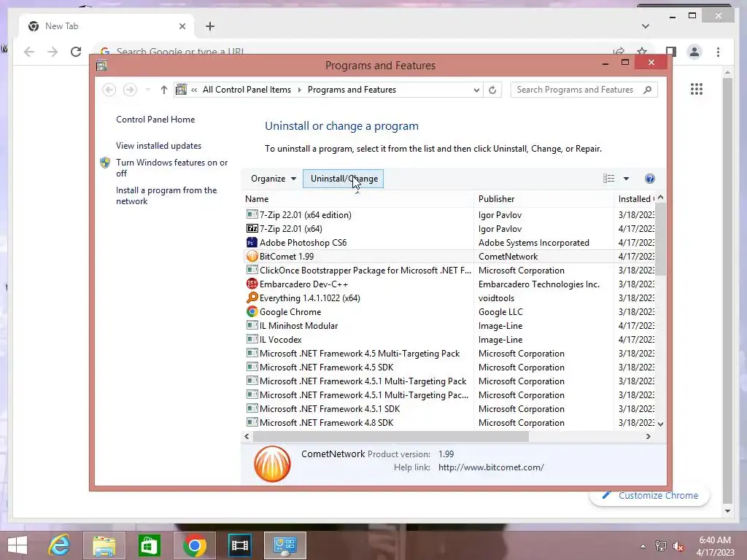Close the New Tab tab
The width and height of the screenshot is (747, 560).
pyautogui.click(x=182, y=26)
